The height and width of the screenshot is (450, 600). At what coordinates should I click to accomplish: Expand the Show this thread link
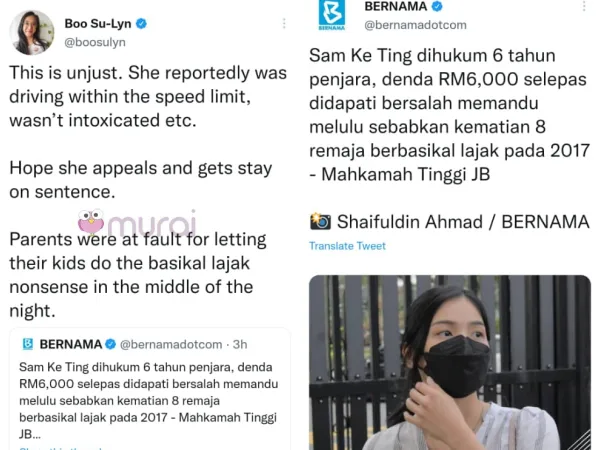tap(61, 448)
